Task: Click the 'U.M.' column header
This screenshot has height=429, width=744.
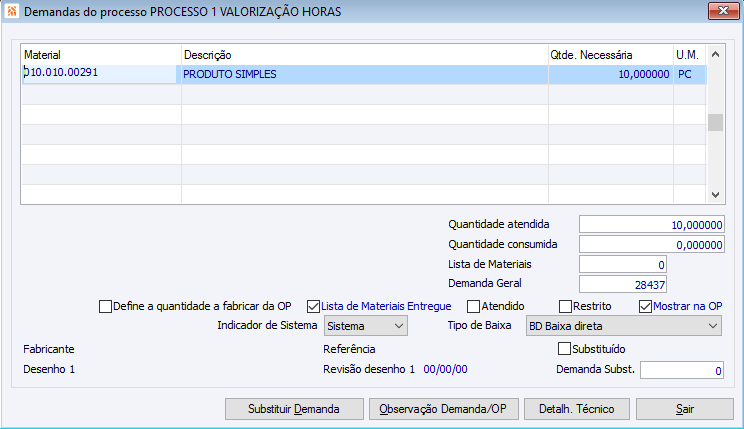Action: coord(689,55)
